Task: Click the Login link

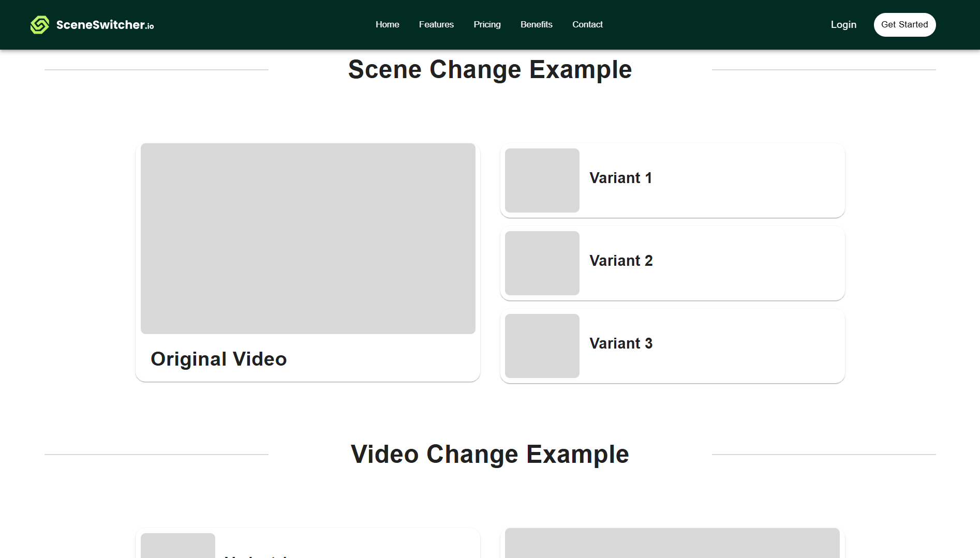Action: 843,24
